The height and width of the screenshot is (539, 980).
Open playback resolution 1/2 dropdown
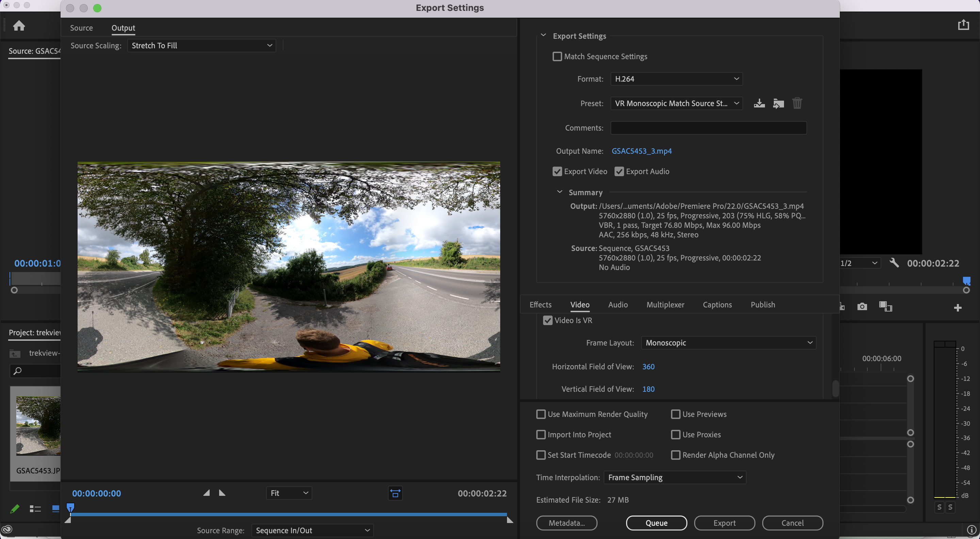tap(860, 263)
